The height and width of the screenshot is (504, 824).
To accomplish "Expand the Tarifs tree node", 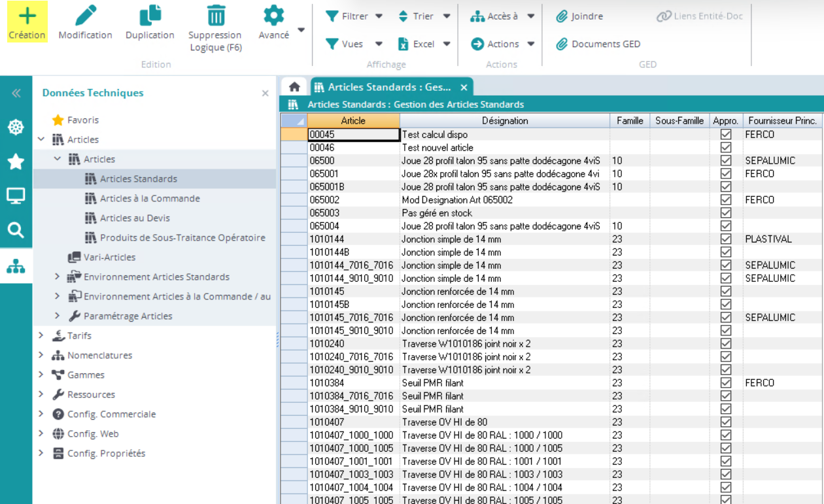I will [x=41, y=335].
